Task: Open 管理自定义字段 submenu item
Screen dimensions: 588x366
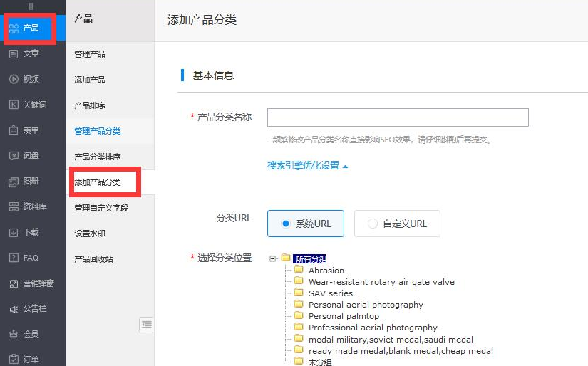Action: 101,208
